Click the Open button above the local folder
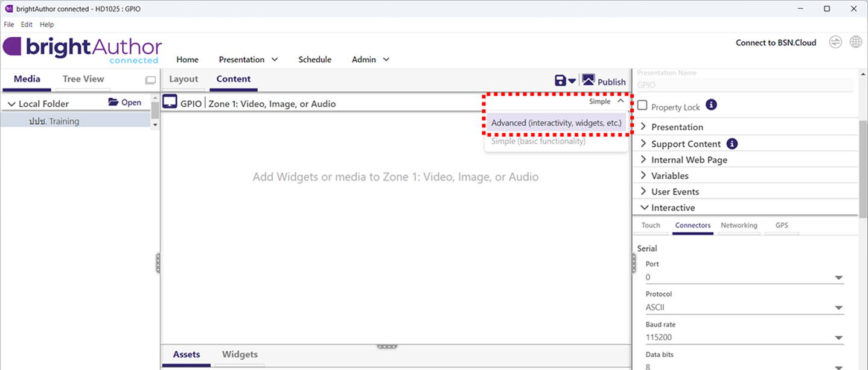This screenshot has width=868, height=370. (x=130, y=102)
